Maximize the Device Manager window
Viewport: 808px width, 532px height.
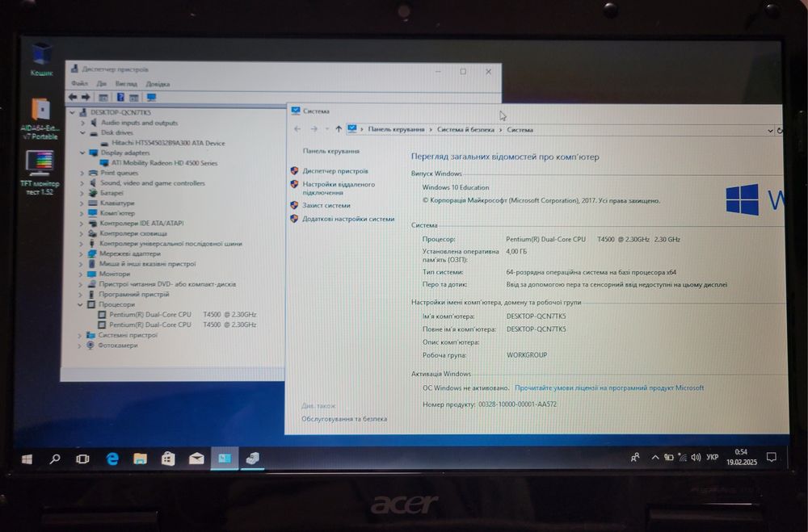[463, 72]
